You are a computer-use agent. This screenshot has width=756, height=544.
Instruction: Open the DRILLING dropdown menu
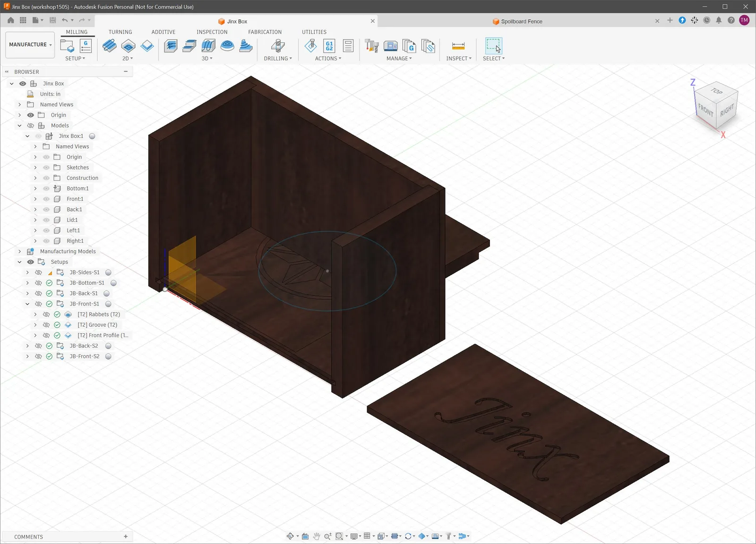click(x=278, y=59)
